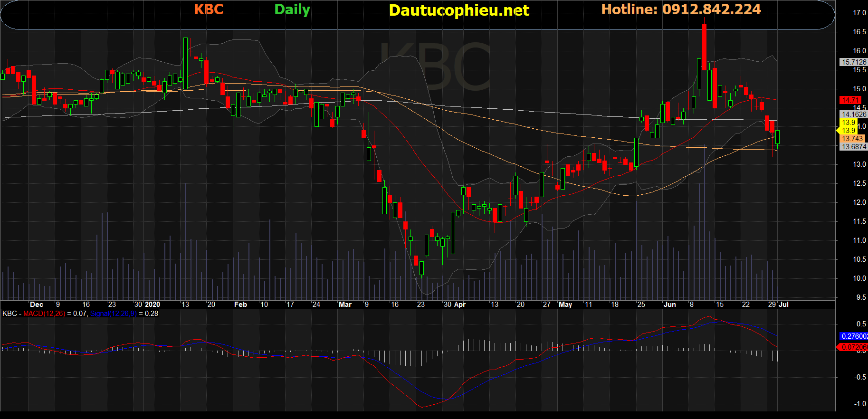
Task: Click the May marker on the date axis
Action: pyautogui.click(x=565, y=305)
